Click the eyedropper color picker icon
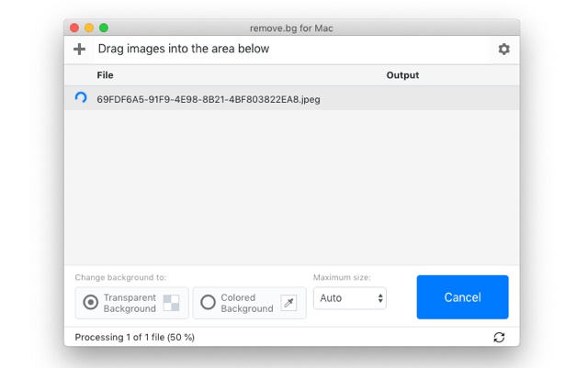 click(288, 303)
